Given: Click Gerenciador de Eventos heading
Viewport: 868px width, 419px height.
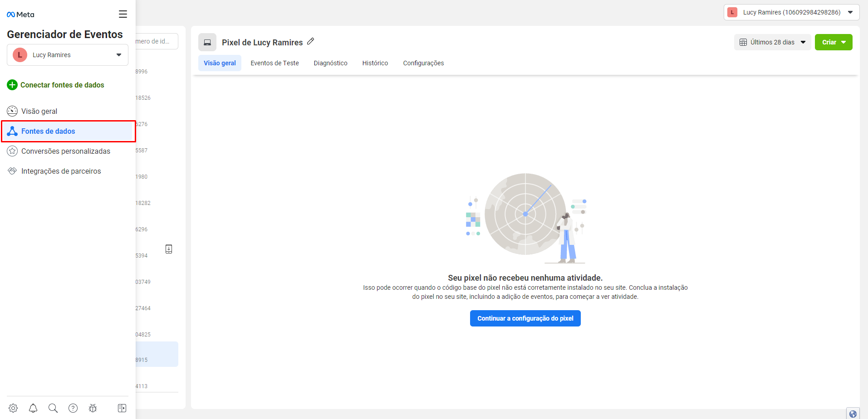Looking at the screenshot, I should pos(65,34).
